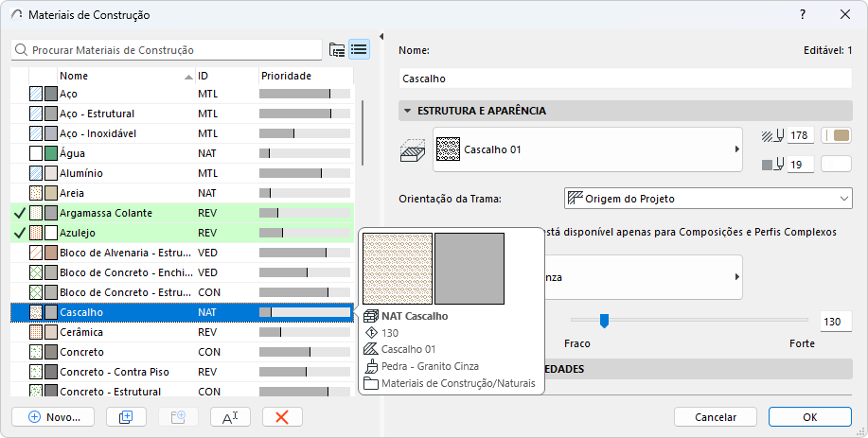868x438 pixels.
Task: Click the Cancelar button
Action: click(716, 417)
